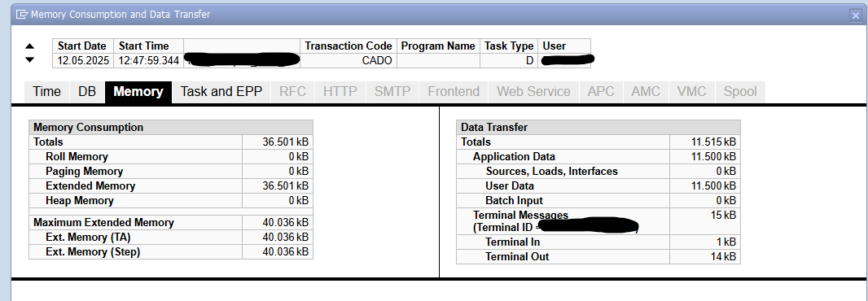The width and height of the screenshot is (868, 301).
Task: Open the Task and EPP tab
Action: [x=221, y=92]
